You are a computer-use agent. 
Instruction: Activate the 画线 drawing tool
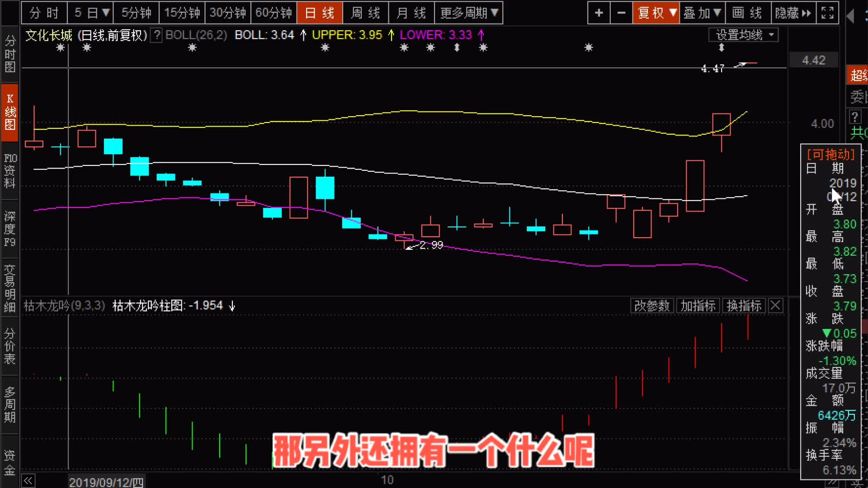(748, 13)
